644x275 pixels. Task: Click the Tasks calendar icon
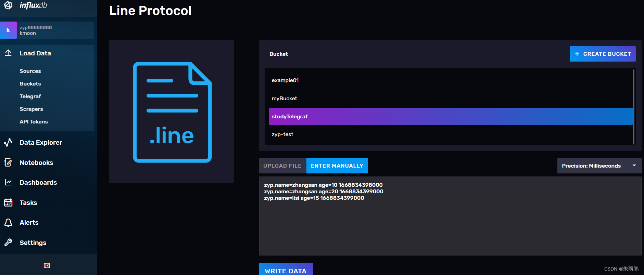click(x=8, y=202)
